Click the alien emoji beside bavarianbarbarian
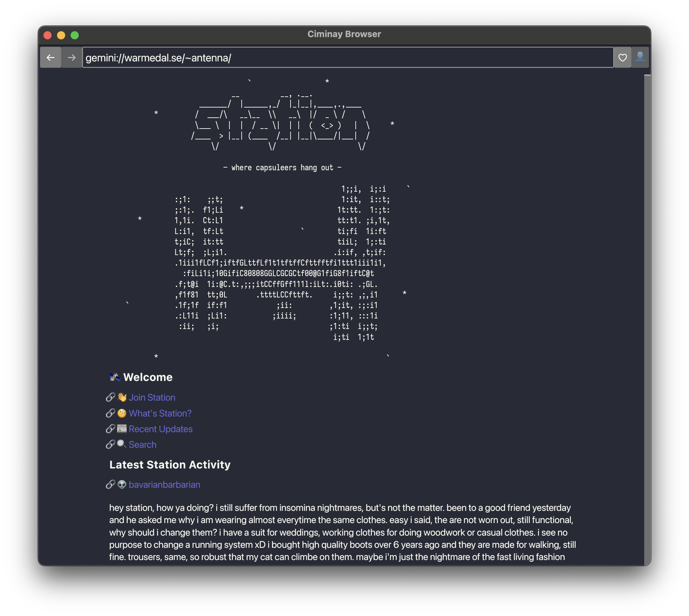 click(x=122, y=484)
